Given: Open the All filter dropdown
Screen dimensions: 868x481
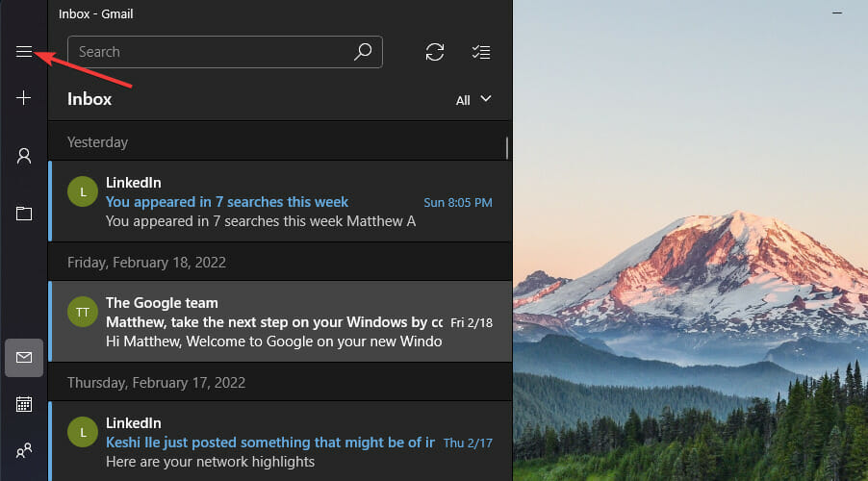Looking at the screenshot, I should click(474, 99).
